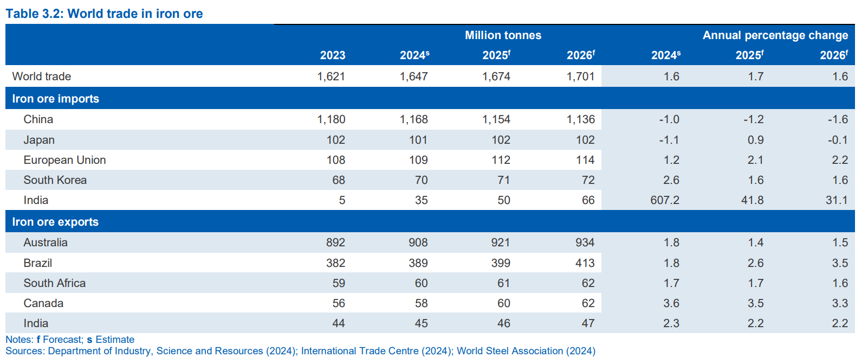Select South Korea value 68
The width and height of the screenshot is (868, 357).
click(x=339, y=180)
